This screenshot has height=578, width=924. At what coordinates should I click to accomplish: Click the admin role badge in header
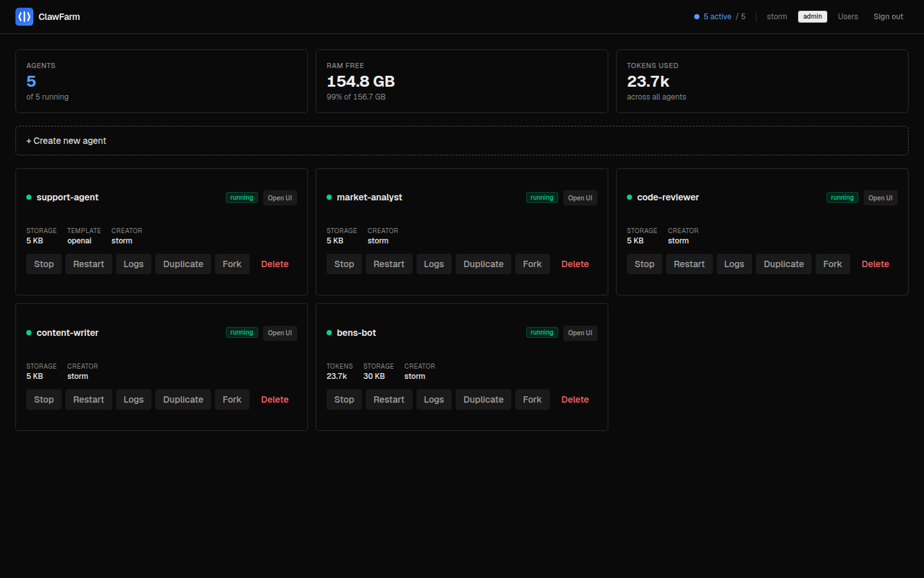point(812,17)
